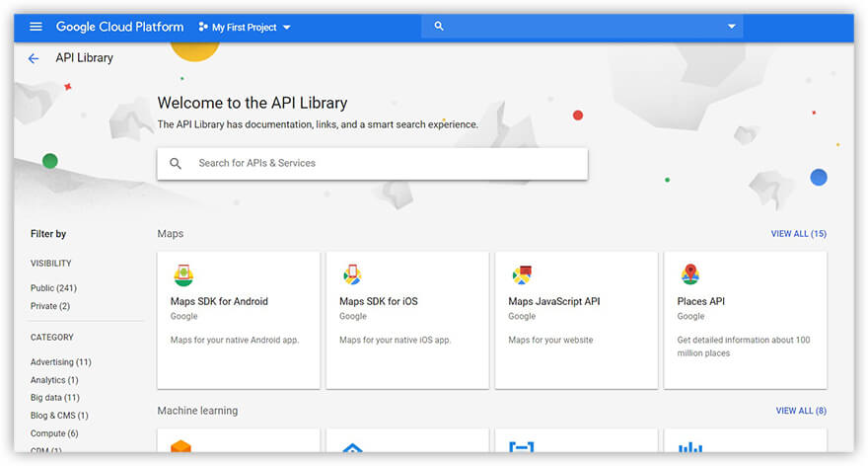Select the Blog & CMS (1) category
This screenshot has width=868, height=466.
click(x=59, y=416)
